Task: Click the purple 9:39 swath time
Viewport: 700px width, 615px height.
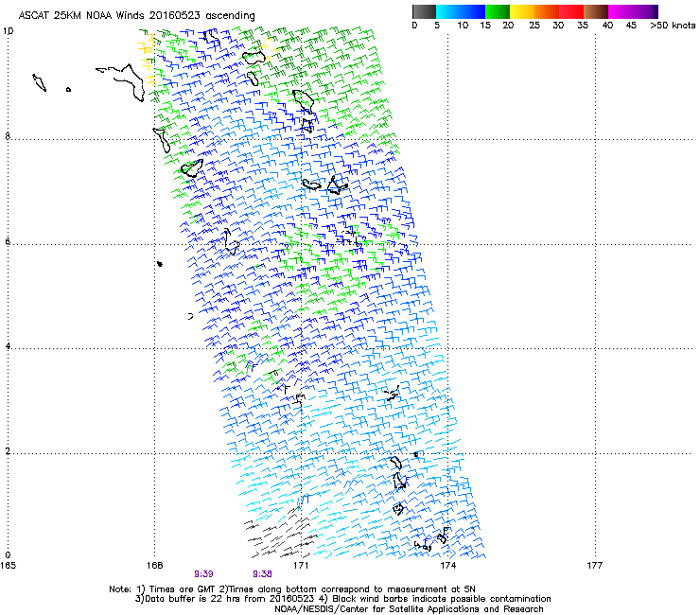Action: point(203,574)
